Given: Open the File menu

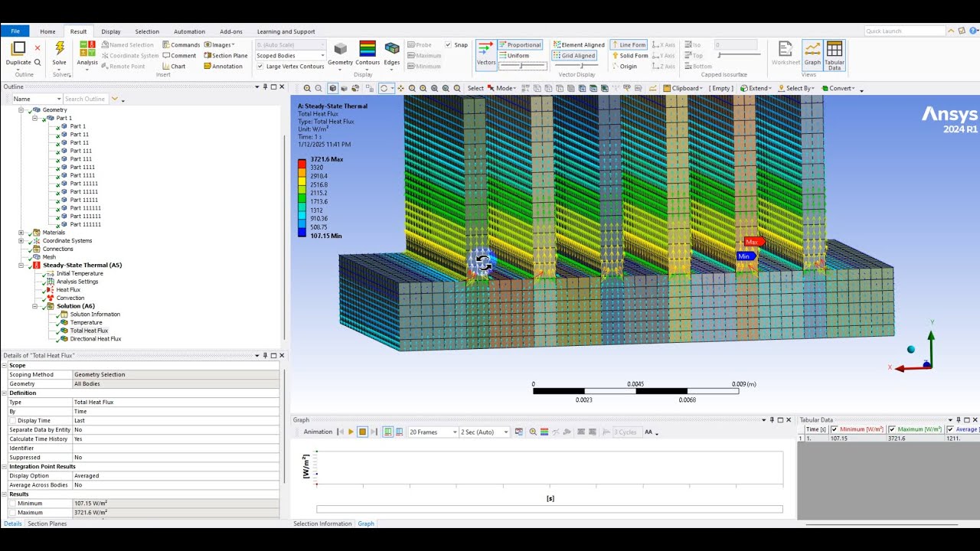Looking at the screenshot, I should [15, 31].
